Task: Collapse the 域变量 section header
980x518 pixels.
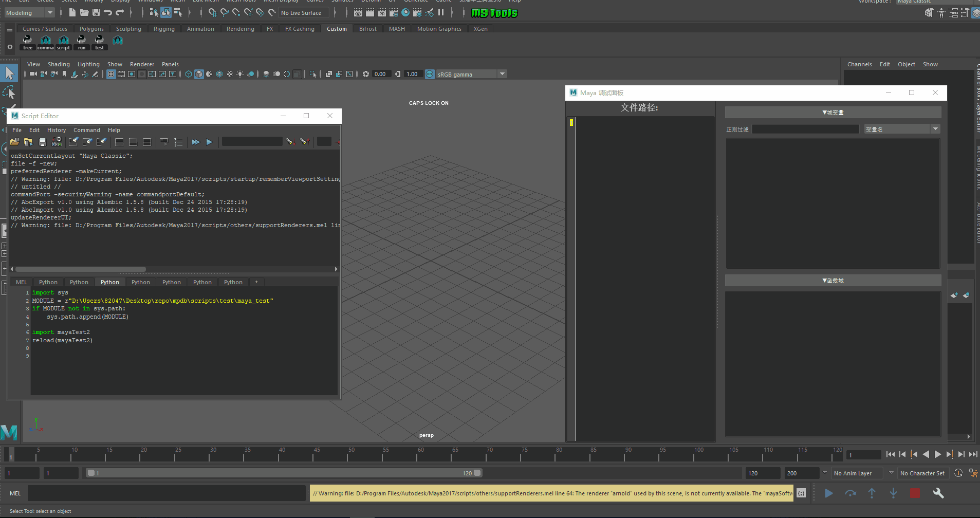Action: click(833, 112)
